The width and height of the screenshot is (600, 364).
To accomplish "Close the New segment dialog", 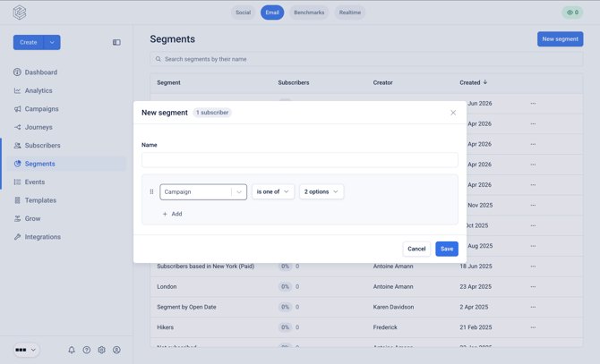I will click(453, 113).
